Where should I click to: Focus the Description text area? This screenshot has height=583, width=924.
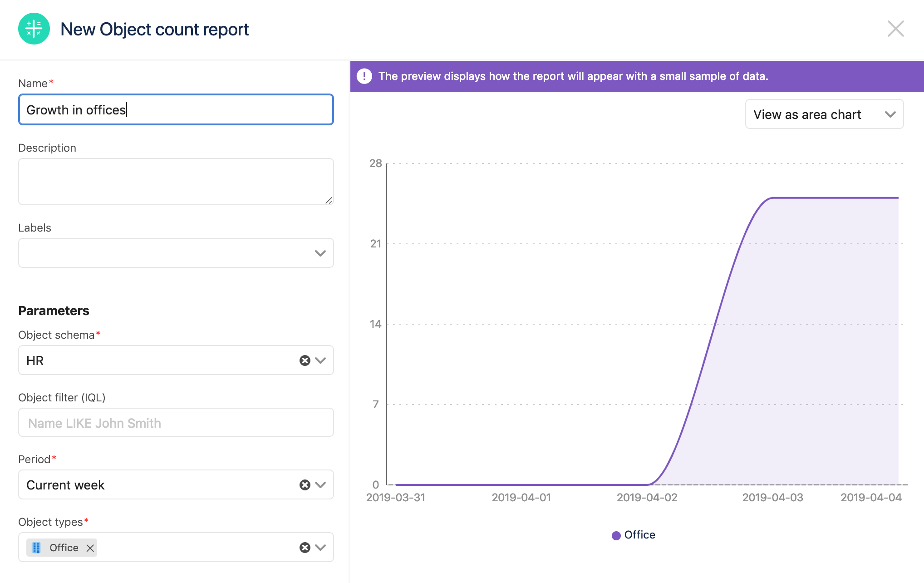point(176,182)
